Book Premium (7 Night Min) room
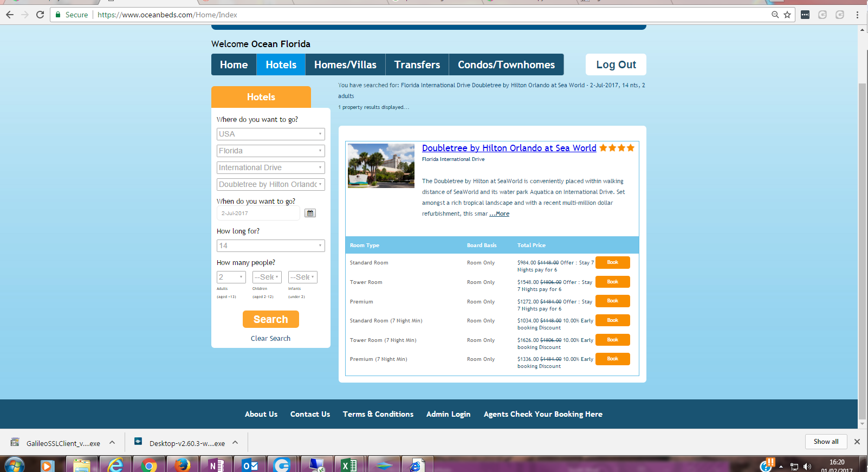The height and width of the screenshot is (472, 868). 613,359
